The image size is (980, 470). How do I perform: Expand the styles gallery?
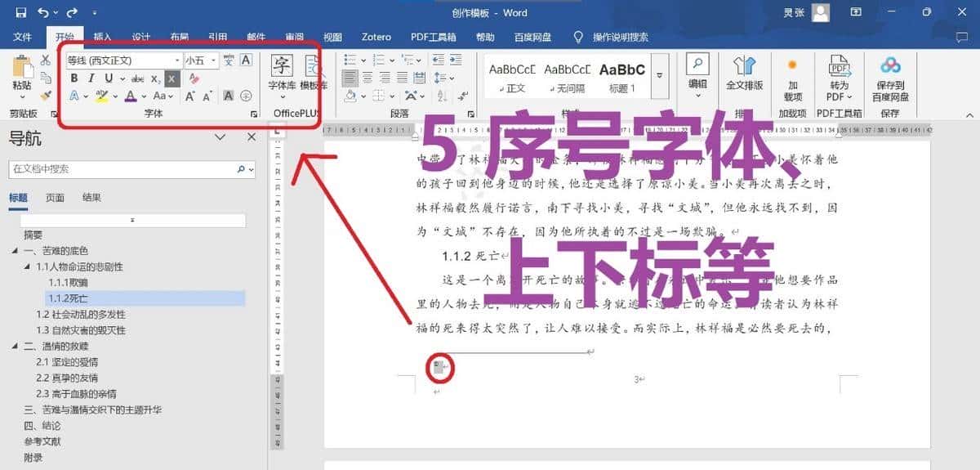(x=659, y=77)
